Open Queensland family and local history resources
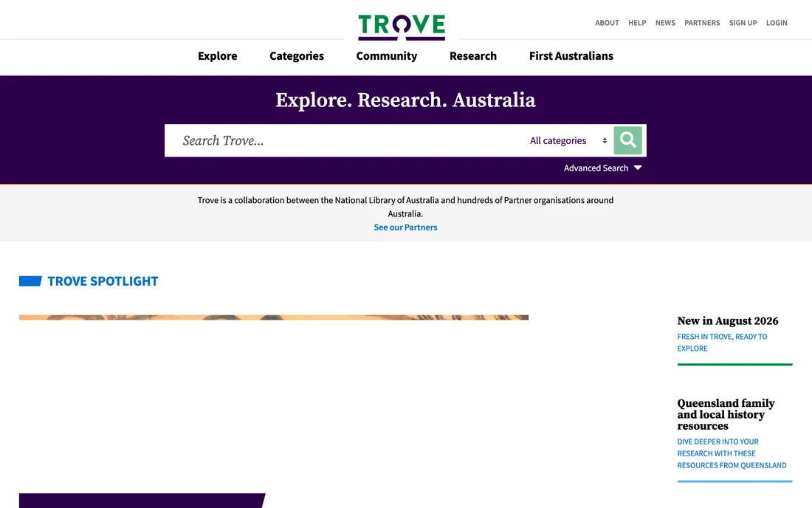Viewport: 812px width, 508px height. pos(726,414)
